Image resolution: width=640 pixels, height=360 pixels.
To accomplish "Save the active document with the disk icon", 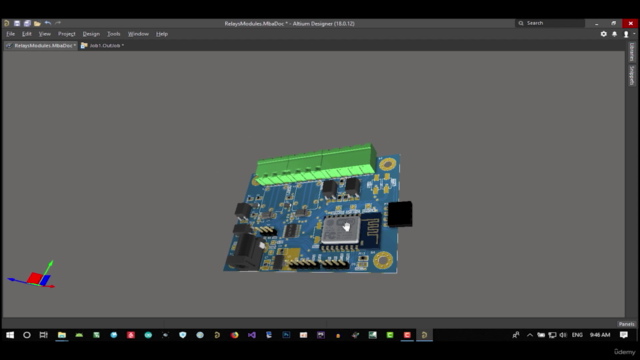I will 17,24.
